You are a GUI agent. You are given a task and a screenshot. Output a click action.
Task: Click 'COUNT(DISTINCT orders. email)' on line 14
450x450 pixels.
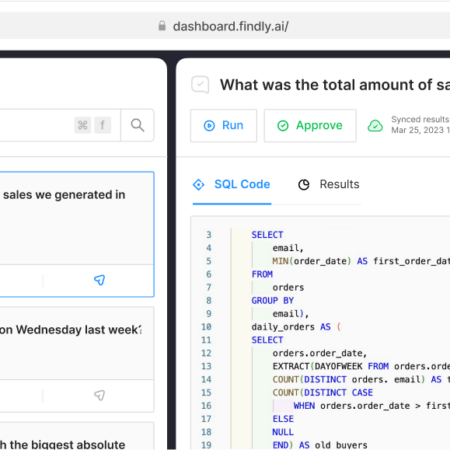click(x=349, y=380)
